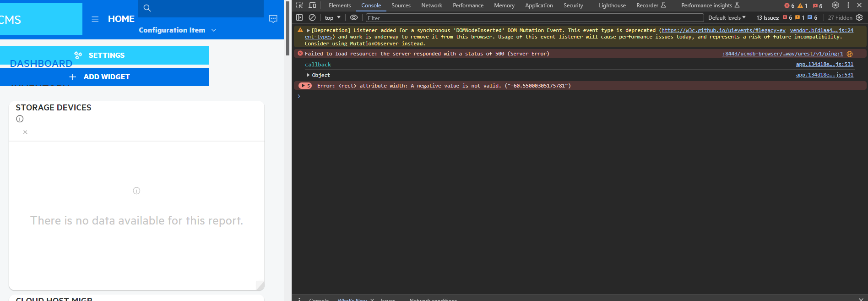Switch to the Network tab
The image size is (868, 301).
pos(431,5)
